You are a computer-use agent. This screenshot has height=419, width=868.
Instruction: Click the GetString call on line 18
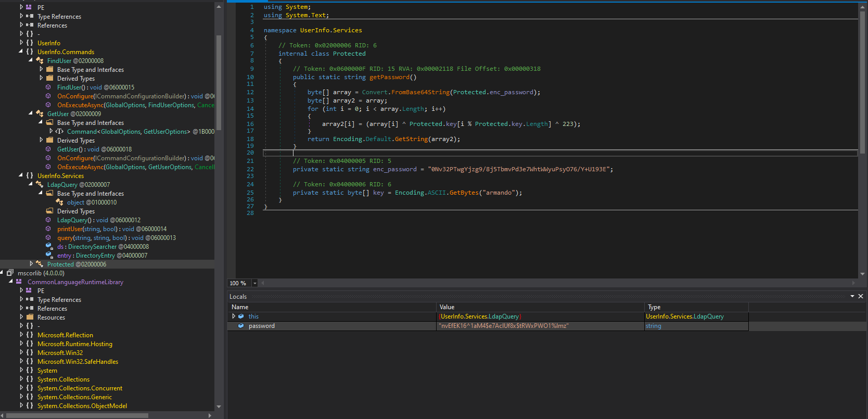411,139
